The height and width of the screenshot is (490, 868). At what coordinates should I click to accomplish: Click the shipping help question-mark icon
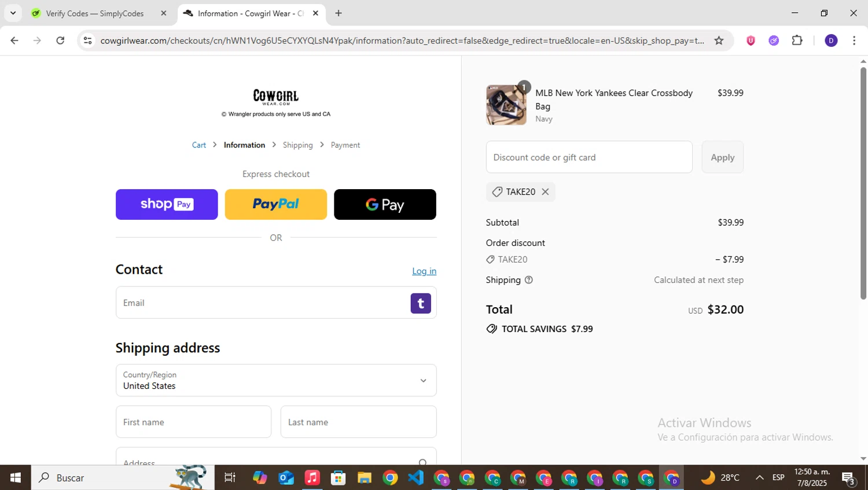pyautogui.click(x=528, y=280)
